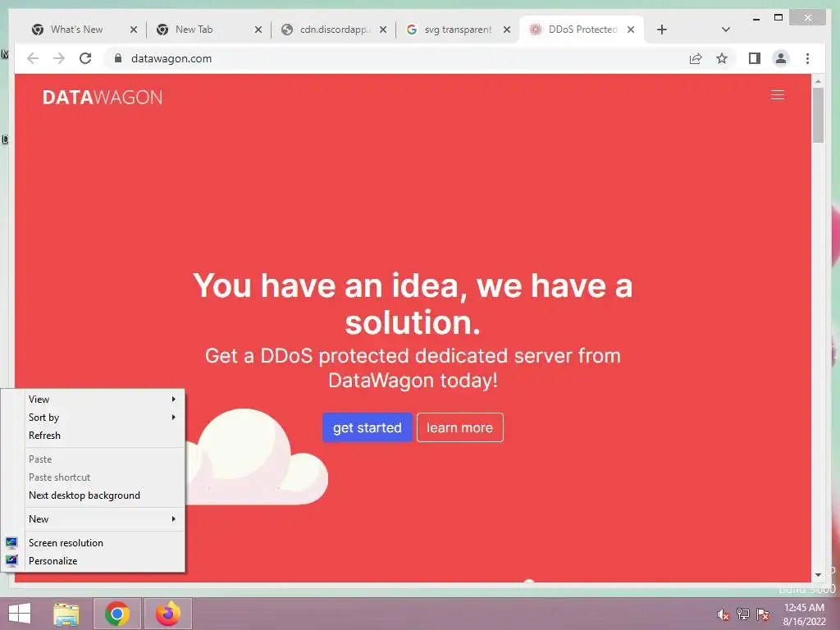The height and width of the screenshot is (630, 840).
Task: Open File Explorer from the taskbar
Action: pos(66,614)
